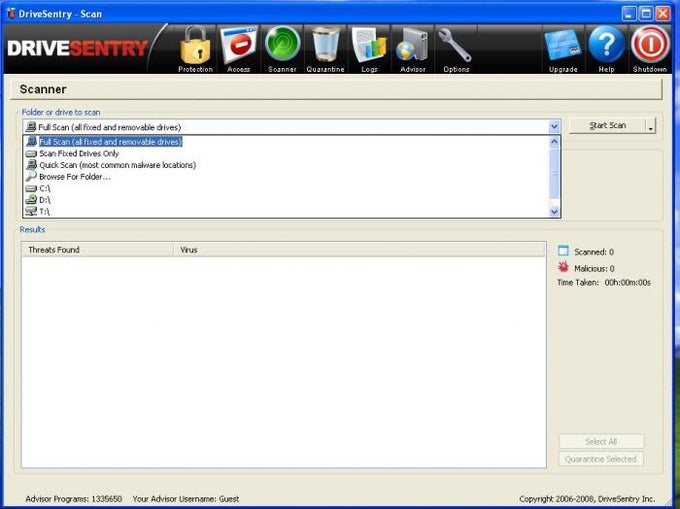680x509 pixels.
Task: Click the Upgrade credit card icon
Action: pos(563,49)
